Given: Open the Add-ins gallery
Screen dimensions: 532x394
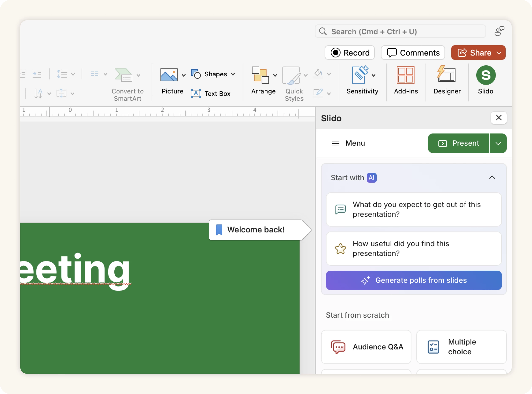Looking at the screenshot, I should 406,75.
